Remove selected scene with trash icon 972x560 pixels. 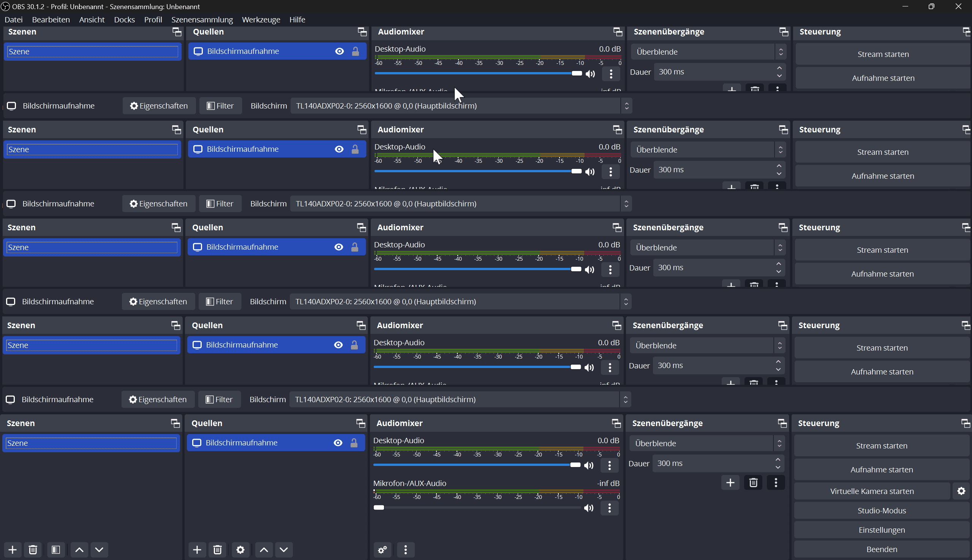[x=33, y=550]
